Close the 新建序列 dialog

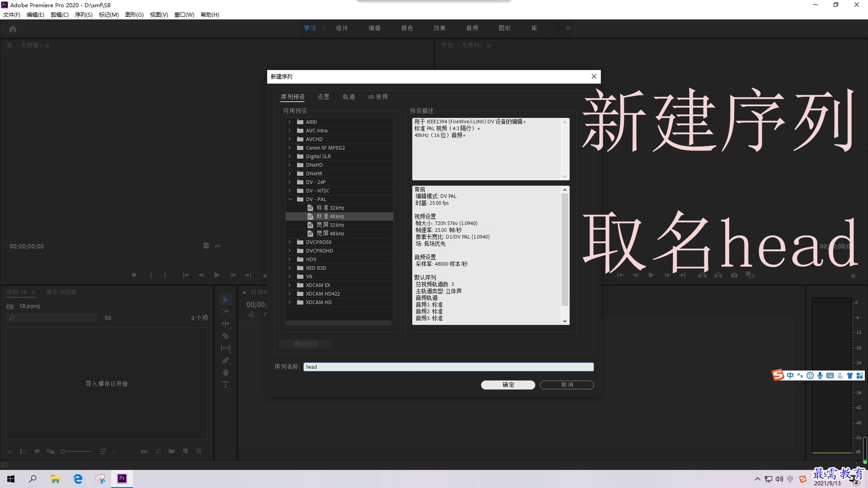point(594,76)
